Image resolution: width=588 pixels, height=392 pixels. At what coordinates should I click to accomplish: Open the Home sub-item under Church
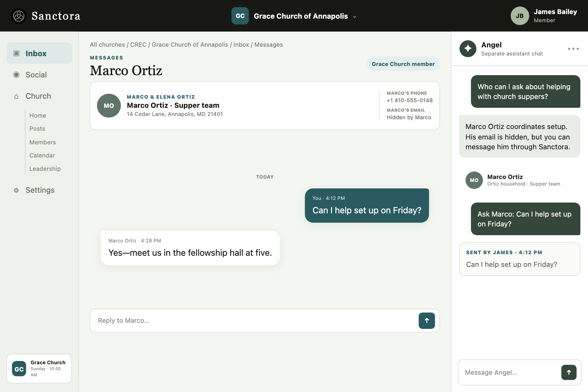(38, 116)
